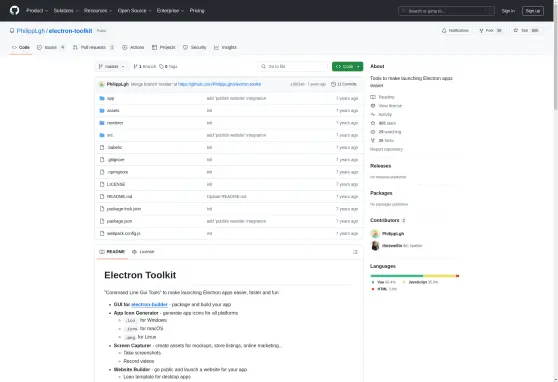Screen dimensions: 558x382
Task: Open the renderer folder
Action: (115, 123)
